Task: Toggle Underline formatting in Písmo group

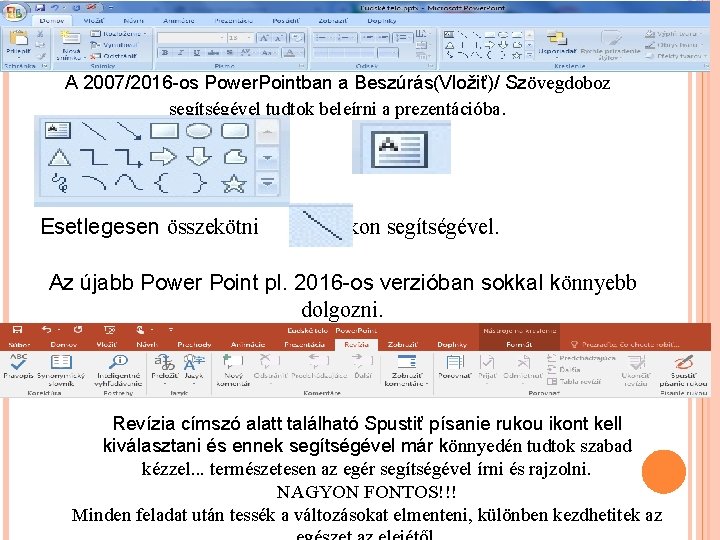Action: (x=197, y=53)
